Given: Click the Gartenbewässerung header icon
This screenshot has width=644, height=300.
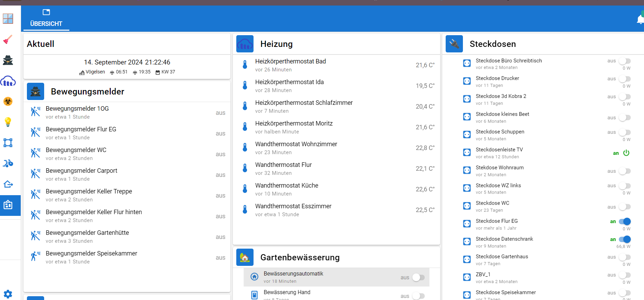Looking at the screenshot, I should 245,257.
